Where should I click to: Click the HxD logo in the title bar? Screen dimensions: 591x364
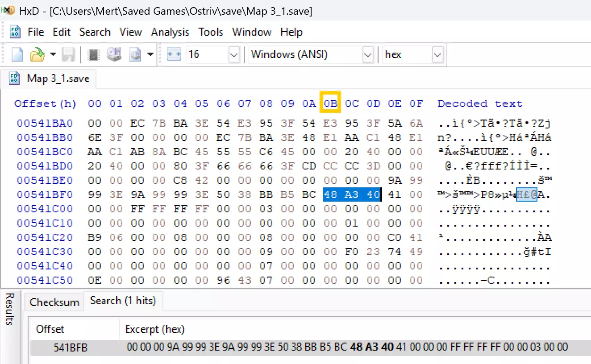tap(8, 10)
